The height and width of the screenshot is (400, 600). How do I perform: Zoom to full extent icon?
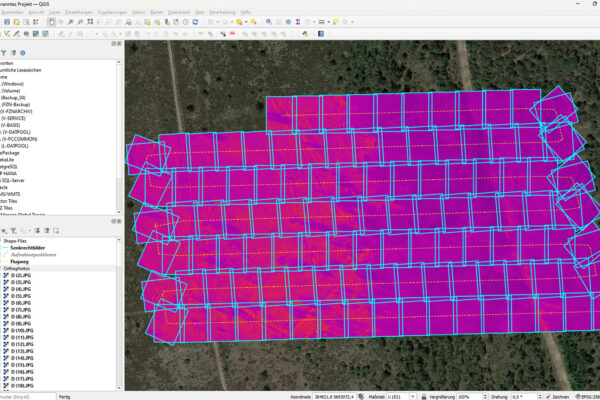(90, 22)
